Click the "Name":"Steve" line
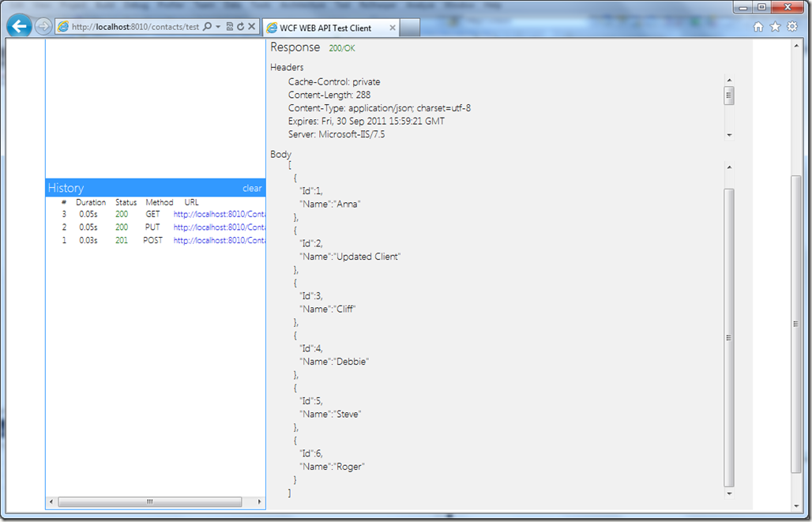The height and width of the screenshot is (522, 812). [x=330, y=415]
